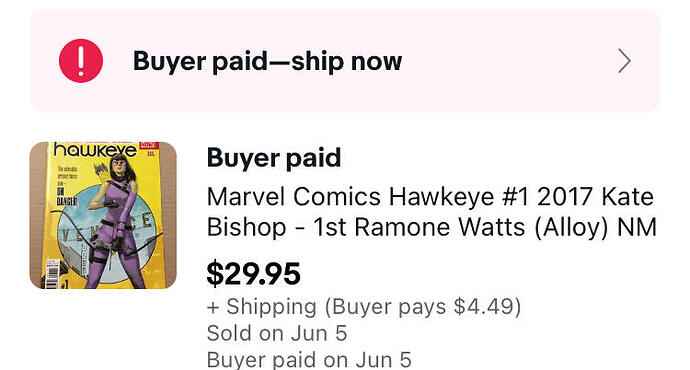This screenshot has height=370, width=690.
Task: Click the barcode on the comic cover
Action: coord(53,274)
